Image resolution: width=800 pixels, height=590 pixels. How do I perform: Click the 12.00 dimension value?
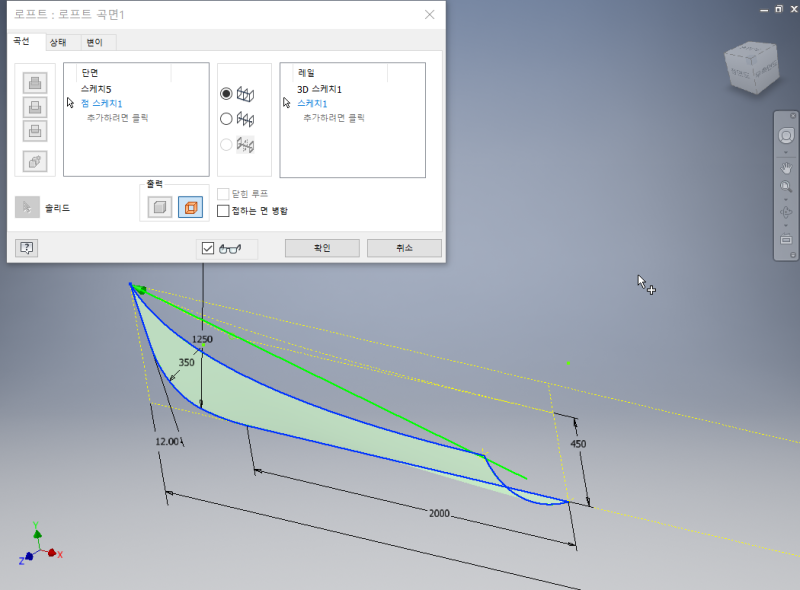coord(167,441)
